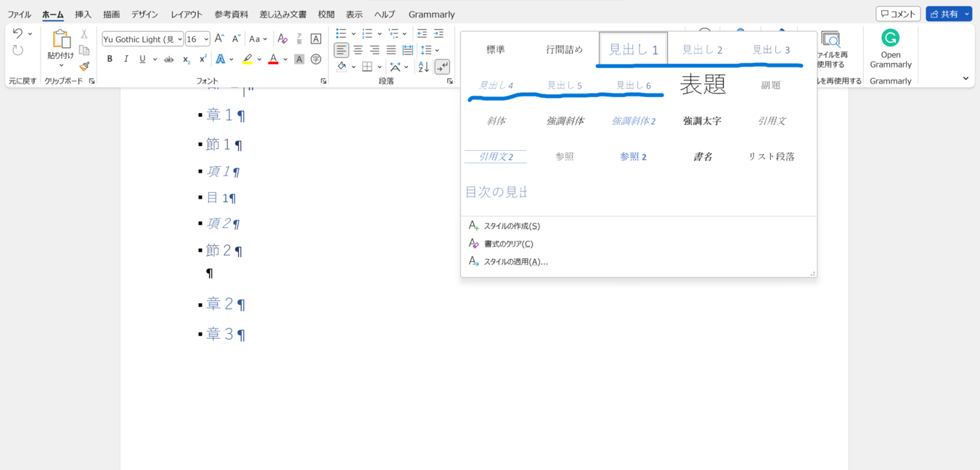The height and width of the screenshot is (470, 980).
Task: Click the Clear All Formatting eraser icon
Action: click(282, 39)
